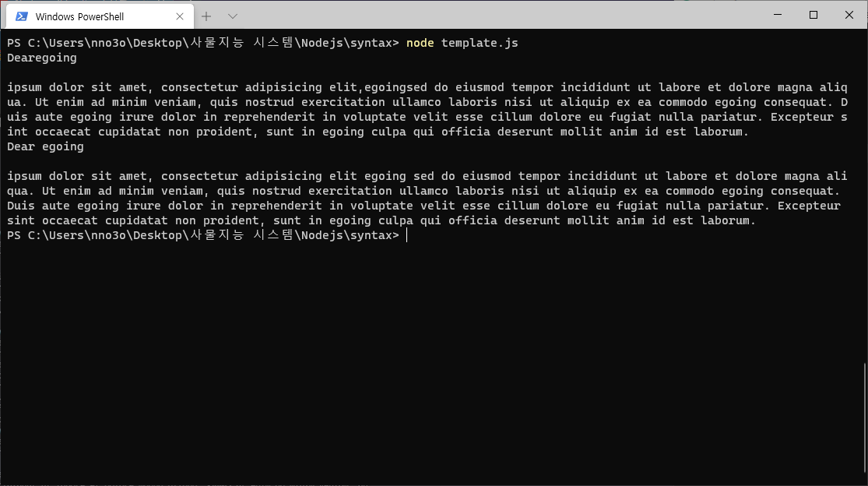Click at the final prompt cursor line
Viewport: 868px width, 486px height.
pyautogui.click(x=207, y=235)
